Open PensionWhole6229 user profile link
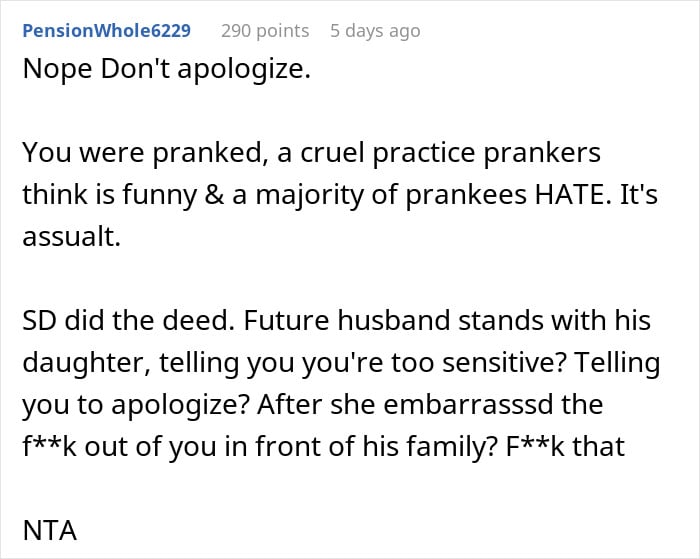The width and height of the screenshot is (700, 559). point(107,31)
